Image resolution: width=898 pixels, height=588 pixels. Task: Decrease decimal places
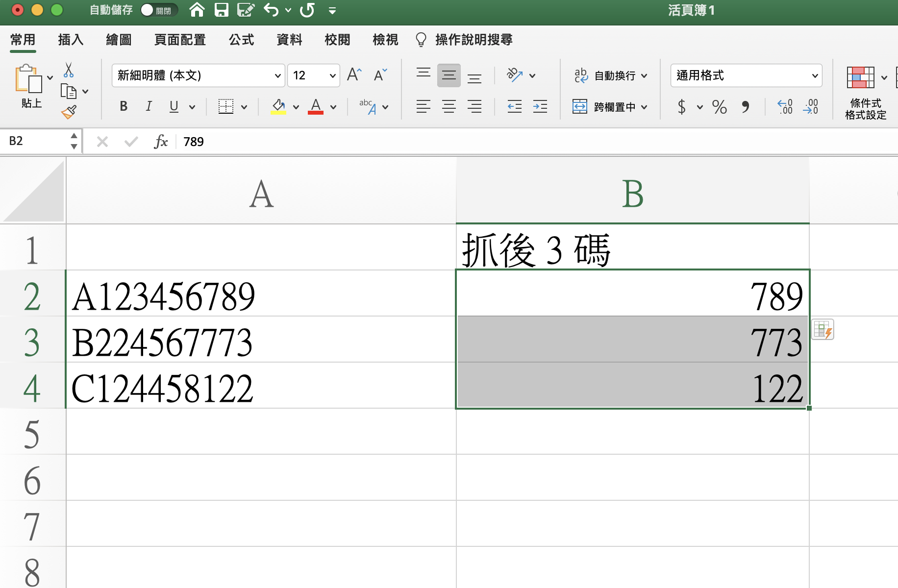tap(811, 106)
